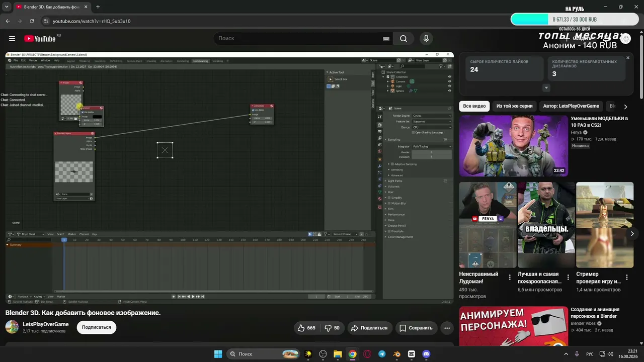Select the Автор: LetsPlayOverGame chip
The width and height of the screenshot is (644, 362).
pyautogui.click(x=571, y=106)
